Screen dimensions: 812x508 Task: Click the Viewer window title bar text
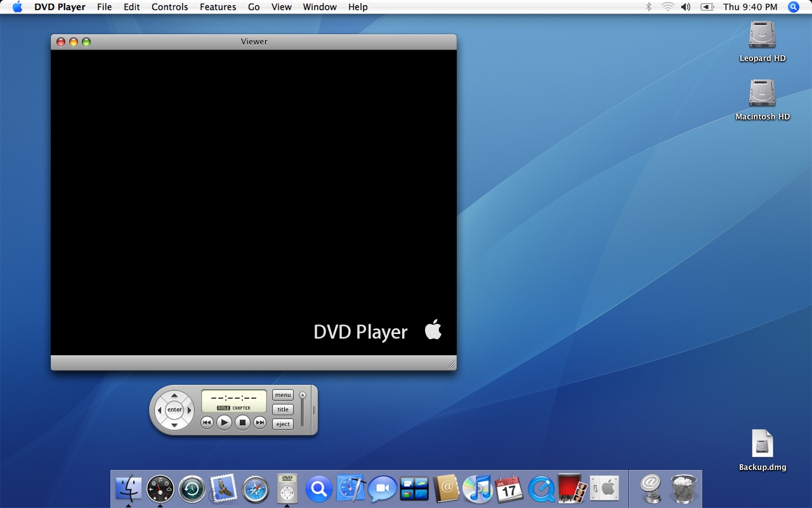pos(254,42)
